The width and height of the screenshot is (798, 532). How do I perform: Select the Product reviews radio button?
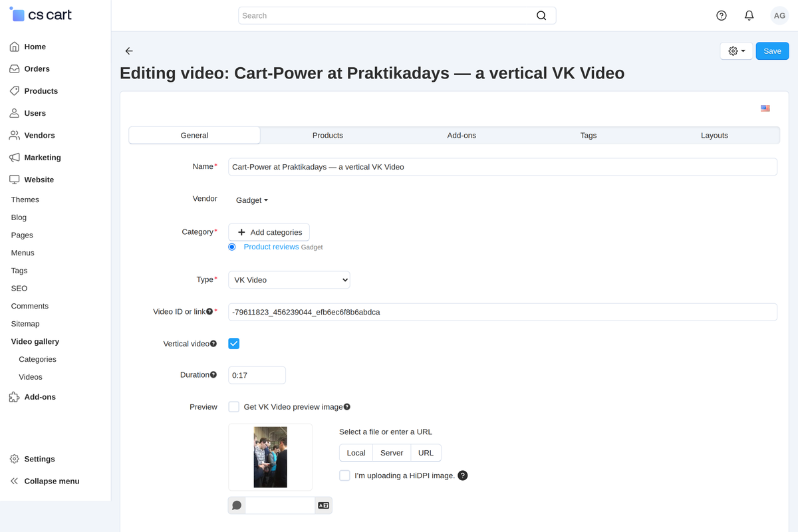(232, 247)
